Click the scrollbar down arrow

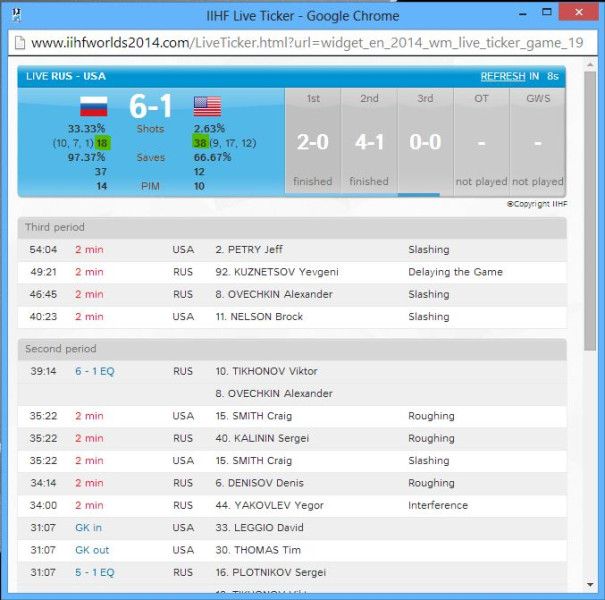pos(590,585)
